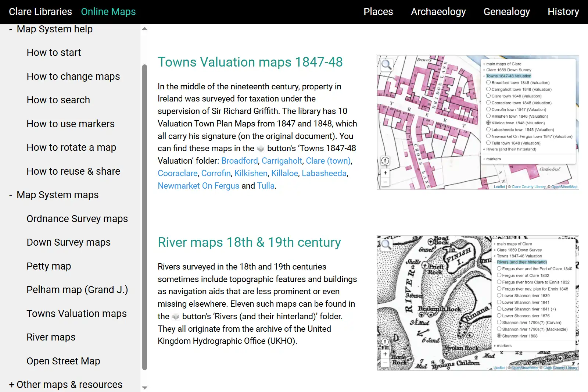The height and width of the screenshot is (392, 588).
Task: Open the Killaloe map link
Action: [x=285, y=174]
